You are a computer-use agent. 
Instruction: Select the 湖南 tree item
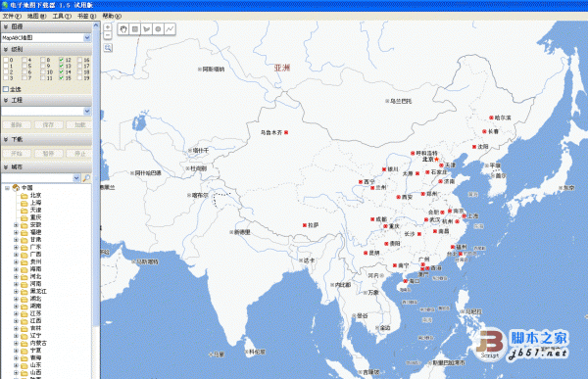pos(36,306)
